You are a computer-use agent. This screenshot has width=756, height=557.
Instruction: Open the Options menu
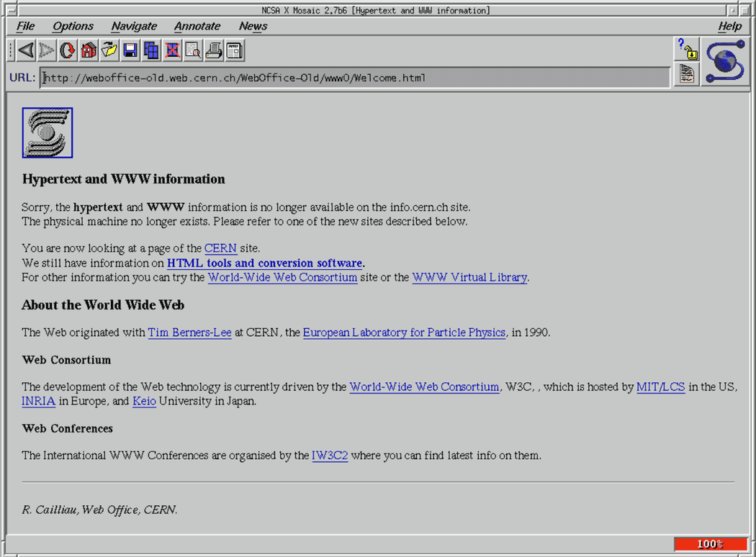click(73, 26)
